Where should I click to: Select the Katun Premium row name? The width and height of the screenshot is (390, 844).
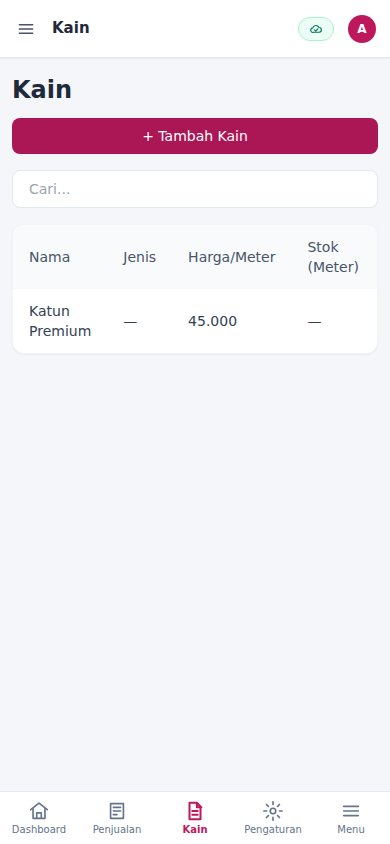[60, 321]
